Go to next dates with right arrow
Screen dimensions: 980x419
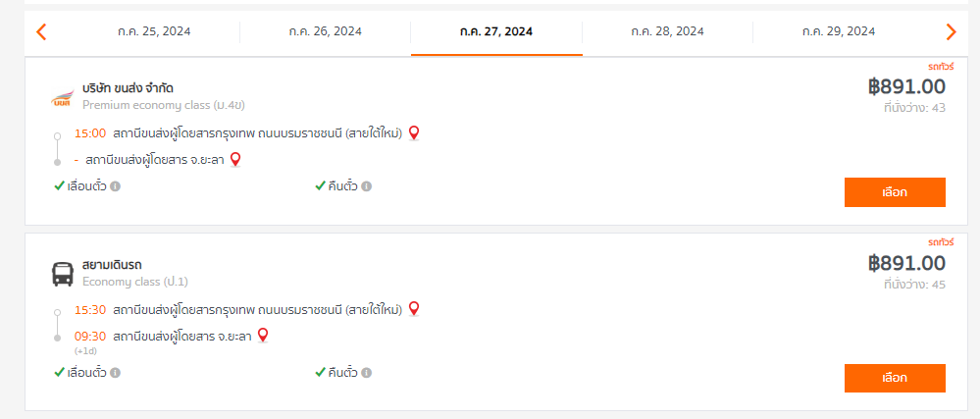[x=952, y=32]
